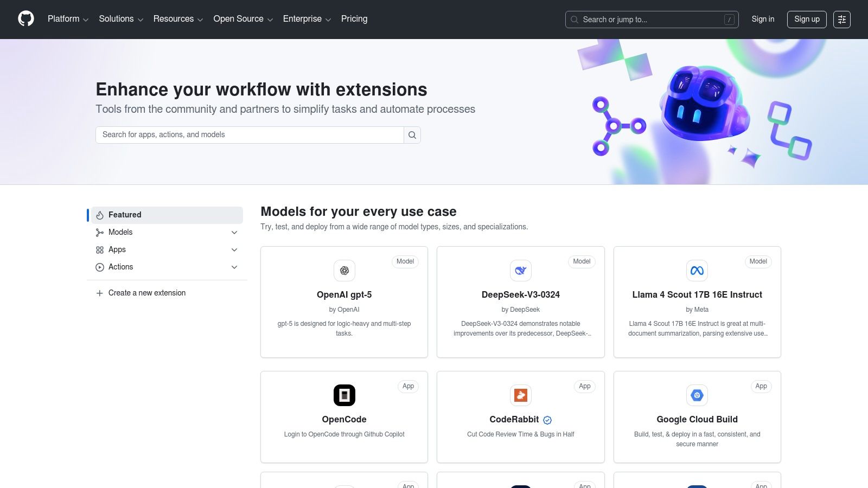Open the OpenAI gpt-5 model card logo
Image resolution: width=868 pixels, height=488 pixels.
click(344, 271)
